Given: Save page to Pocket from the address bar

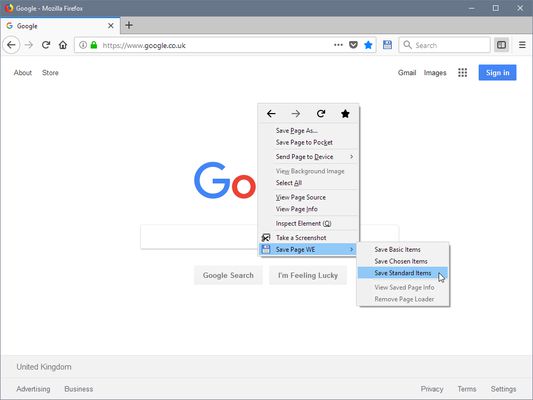Looking at the screenshot, I should 354,45.
